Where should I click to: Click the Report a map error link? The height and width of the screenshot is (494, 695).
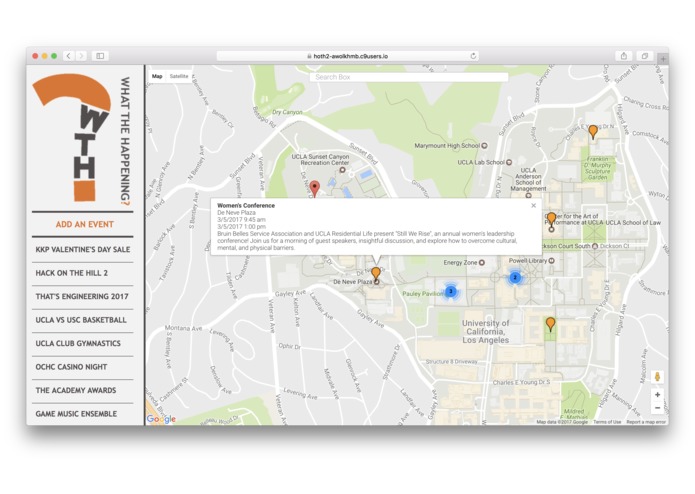pos(646,422)
